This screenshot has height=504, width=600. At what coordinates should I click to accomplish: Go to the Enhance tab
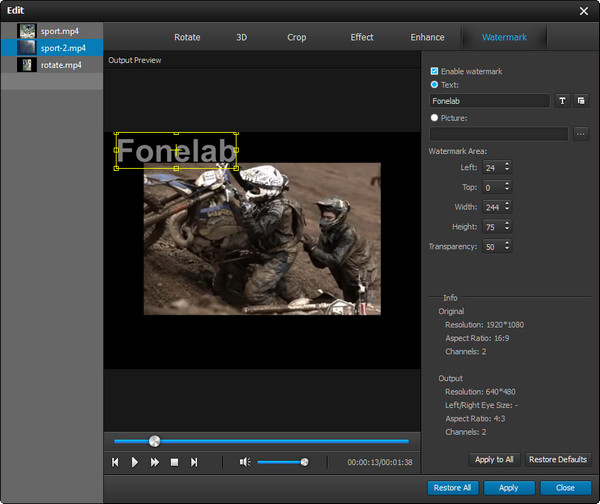point(427,38)
